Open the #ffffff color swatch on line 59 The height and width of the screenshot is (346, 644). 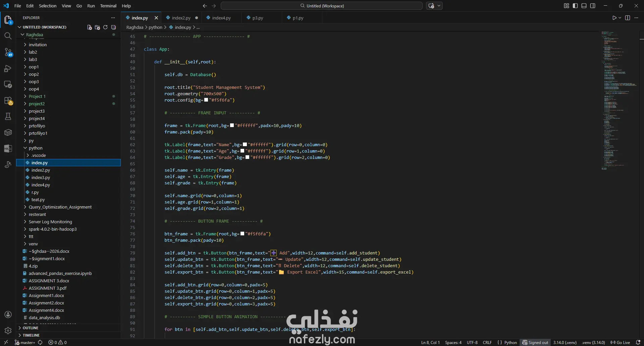coord(232,125)
